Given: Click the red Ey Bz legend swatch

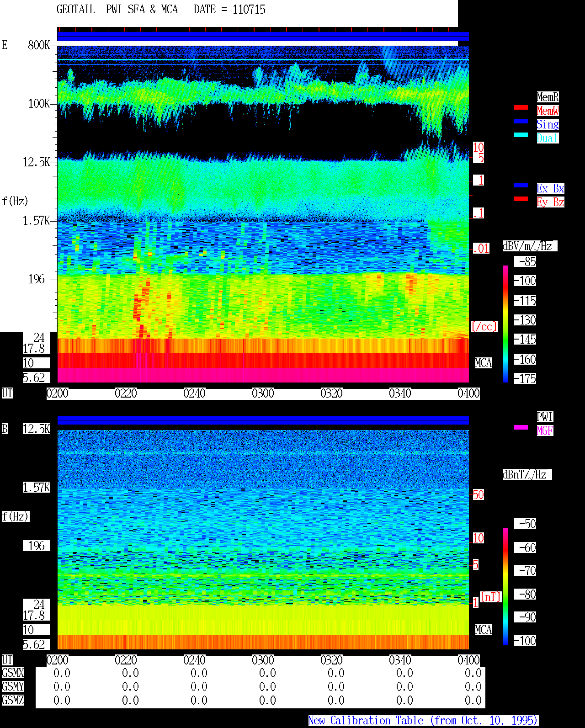Looking at the screenshot, I should click(521, 199).
